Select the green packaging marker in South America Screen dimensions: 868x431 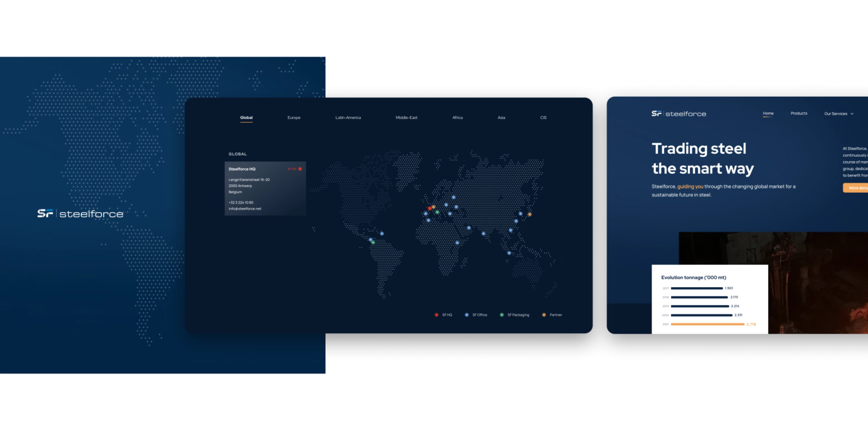[x=373, y=243]
